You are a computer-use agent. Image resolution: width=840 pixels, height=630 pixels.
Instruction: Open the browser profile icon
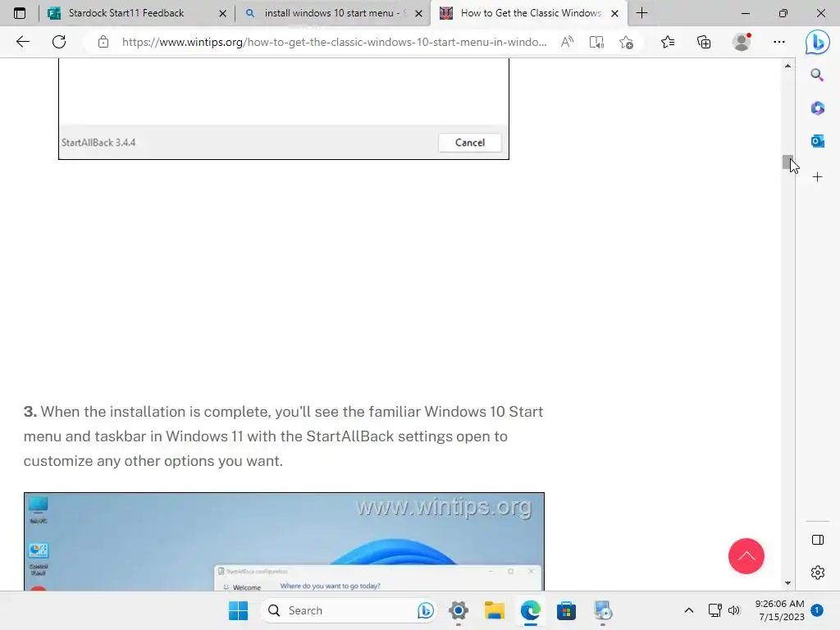tap(742, 42)
